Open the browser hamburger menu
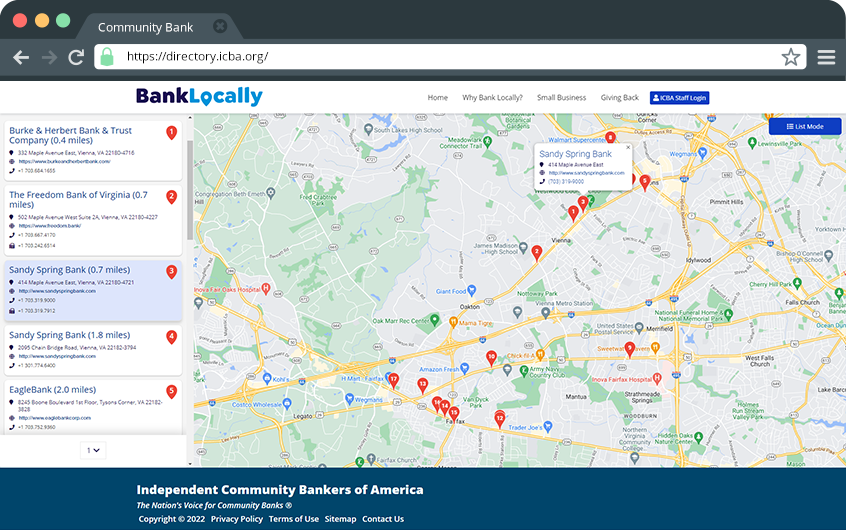 click(826, 57)
